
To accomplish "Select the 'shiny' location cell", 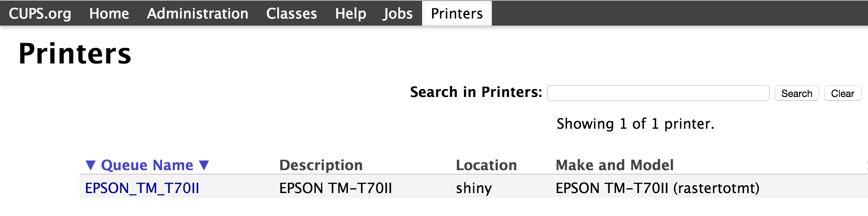I will (474, 188).
